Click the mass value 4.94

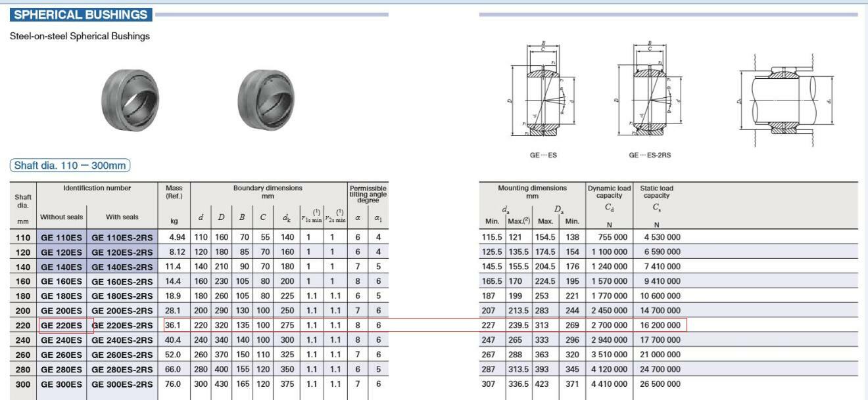177,237
